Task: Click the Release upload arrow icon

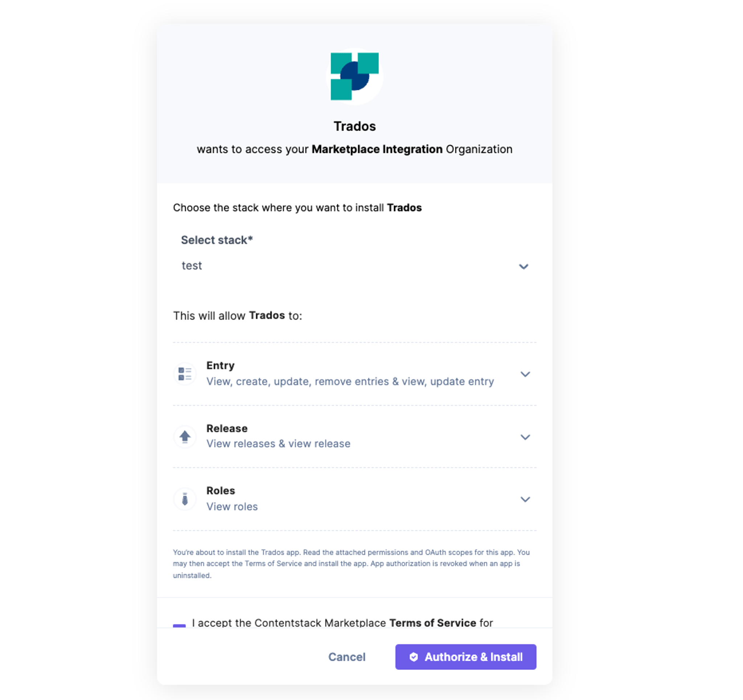Action: [185, 437]
